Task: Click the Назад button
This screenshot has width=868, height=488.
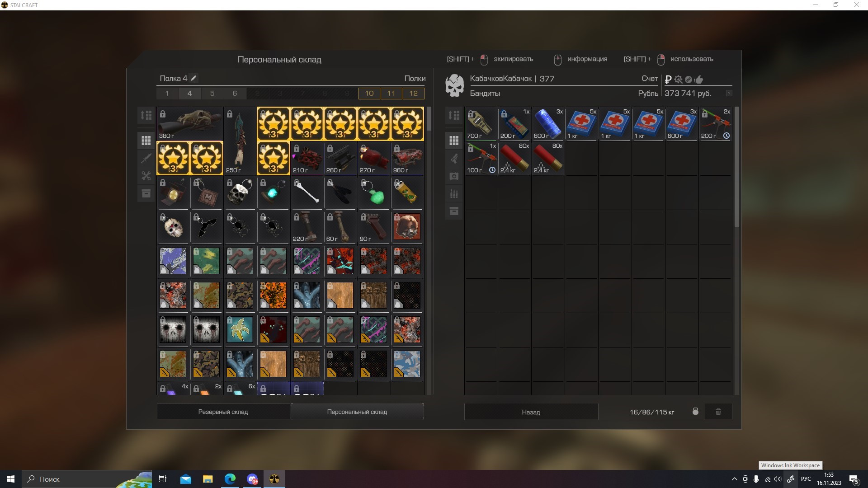Action: [x=531, y=412]
